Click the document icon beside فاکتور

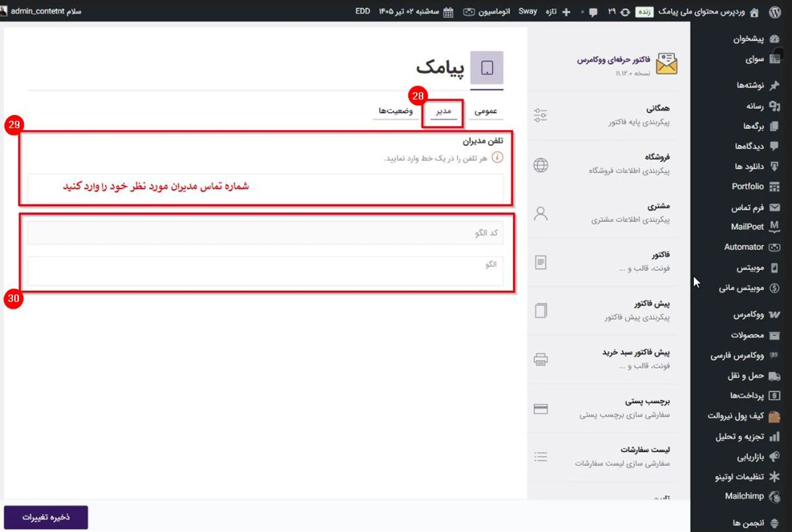pyautogui.click(x=541, y=262)
